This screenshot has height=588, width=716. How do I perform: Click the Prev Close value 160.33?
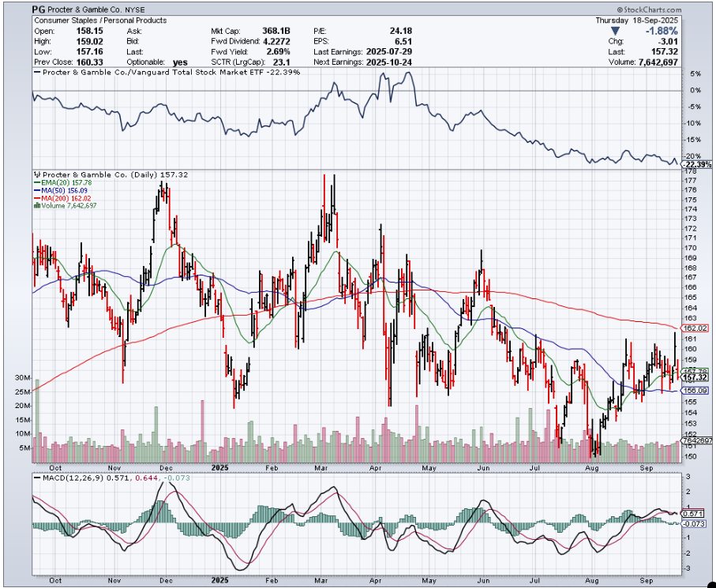89,62
